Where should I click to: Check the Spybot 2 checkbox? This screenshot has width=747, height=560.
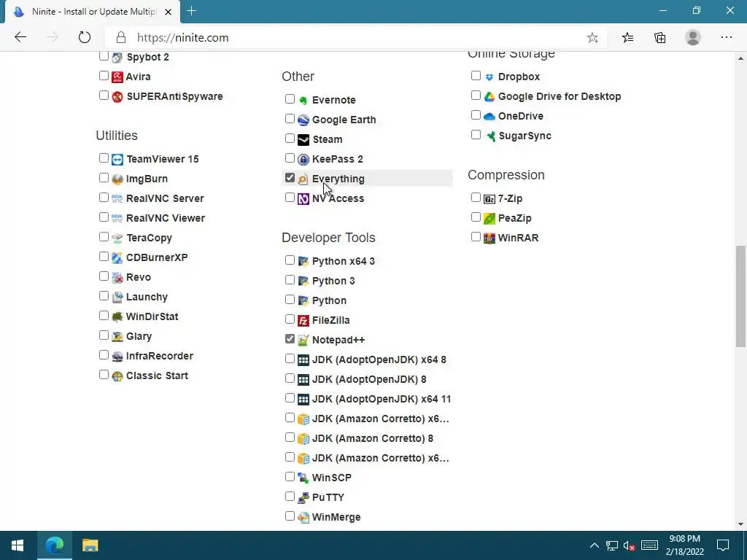point(104,55)
